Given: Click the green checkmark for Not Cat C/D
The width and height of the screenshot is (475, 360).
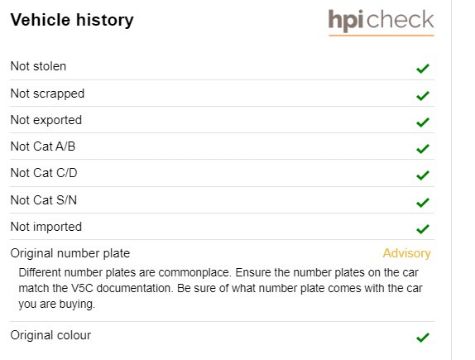Looking at the screenshot, I should coord(423,175).
